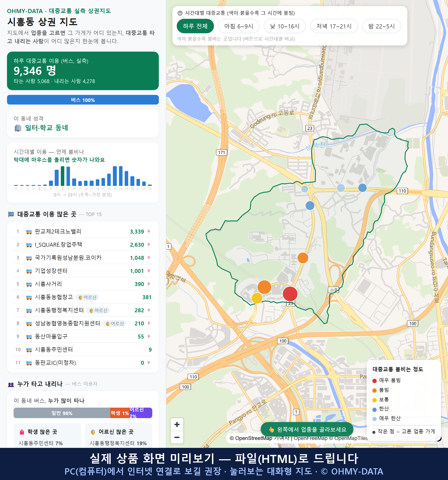Click the 버스 100% blue bar
Viewport: 448px width, 480px height.
83,100
